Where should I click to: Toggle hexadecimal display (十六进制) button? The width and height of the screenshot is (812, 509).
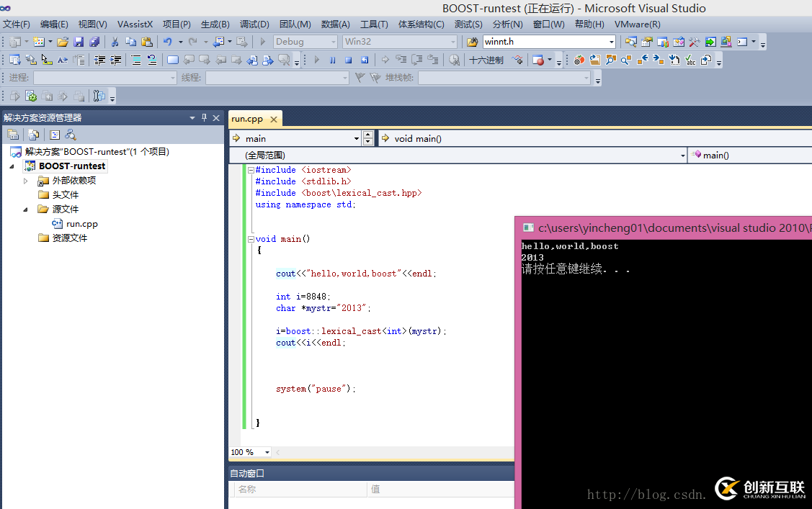pyautogui.click(x=486, y=60)
